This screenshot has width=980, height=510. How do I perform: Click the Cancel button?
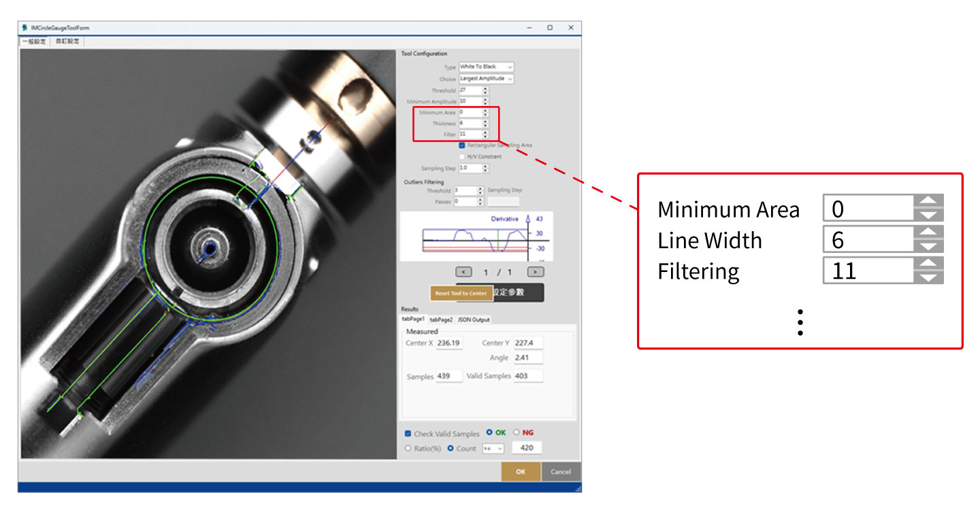pos(561,472)
